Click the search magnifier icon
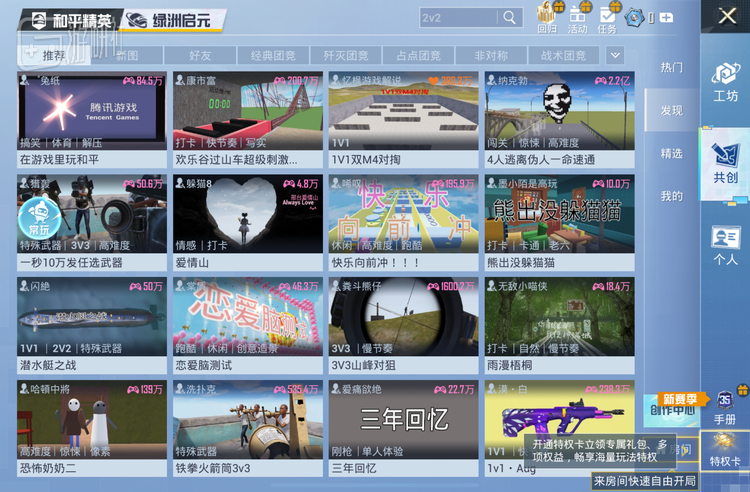 510,18
